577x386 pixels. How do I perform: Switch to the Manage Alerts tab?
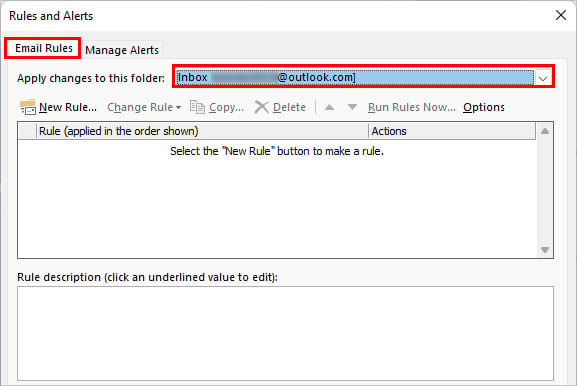tap(122, 50)
